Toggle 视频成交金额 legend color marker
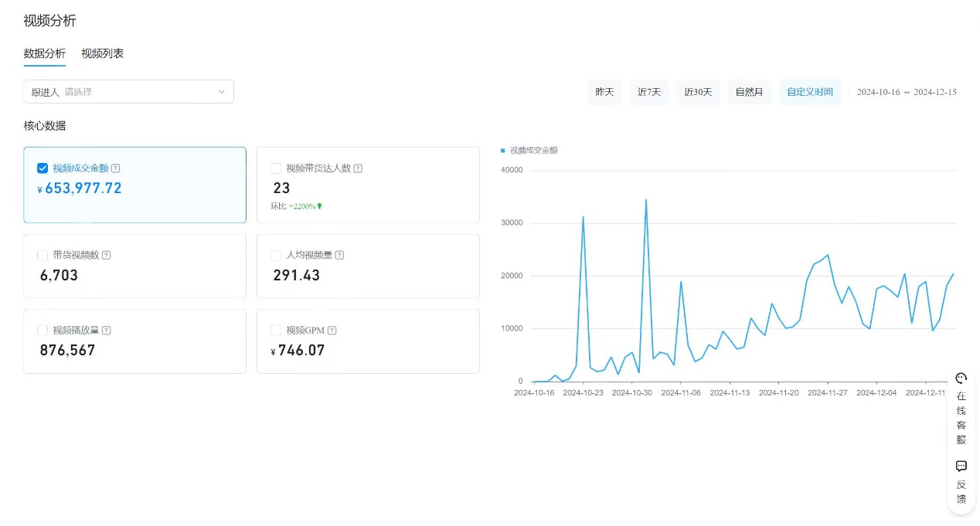980x526 pixels. pos(503,151)
